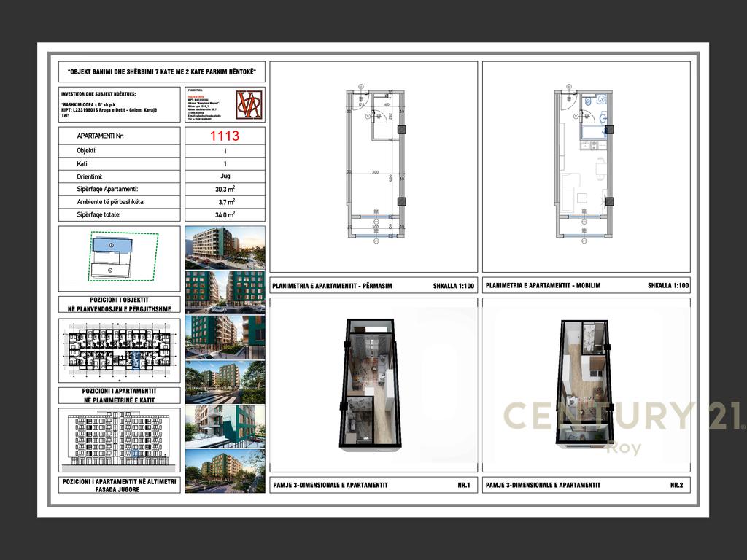Click the red apartment number 1113
This screenshot has width=747, height=560.
[225, 136]
